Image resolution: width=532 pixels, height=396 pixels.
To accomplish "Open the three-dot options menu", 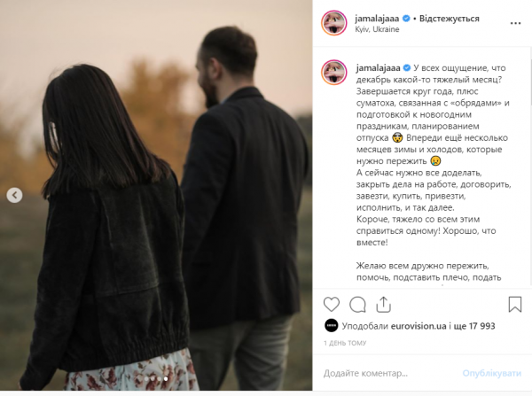I will pos(515,23).
